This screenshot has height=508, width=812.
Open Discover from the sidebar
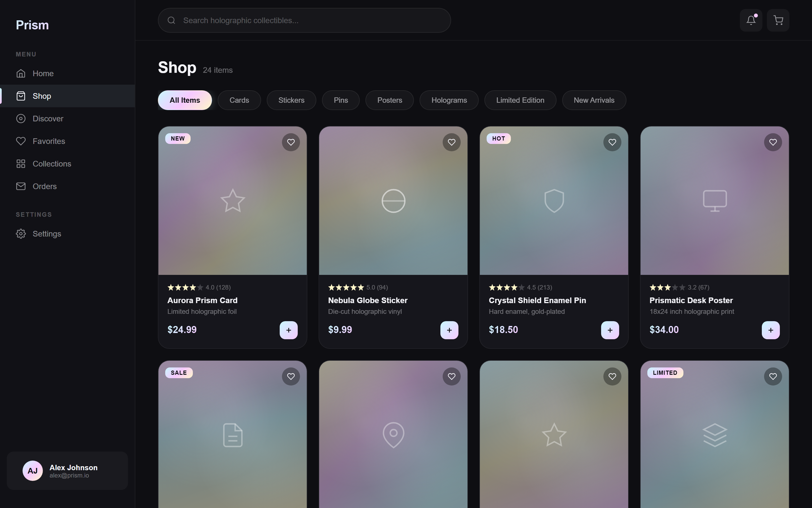click(67, 119)
